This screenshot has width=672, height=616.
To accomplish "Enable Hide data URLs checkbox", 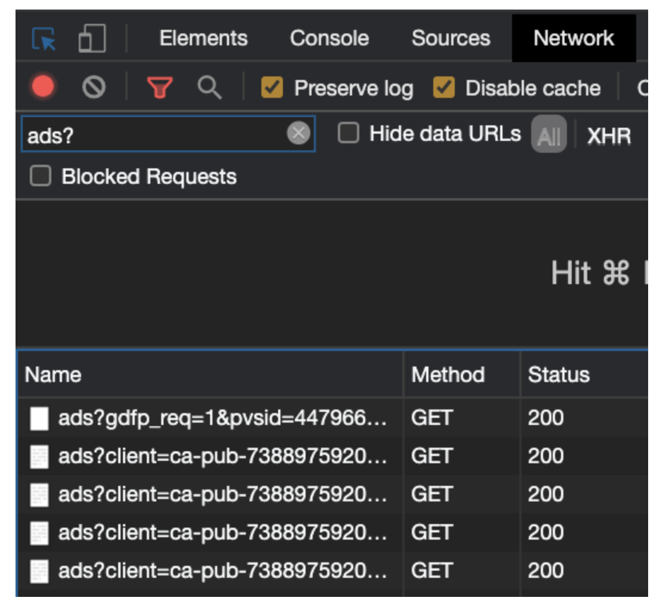I will [x=349, y=133].
